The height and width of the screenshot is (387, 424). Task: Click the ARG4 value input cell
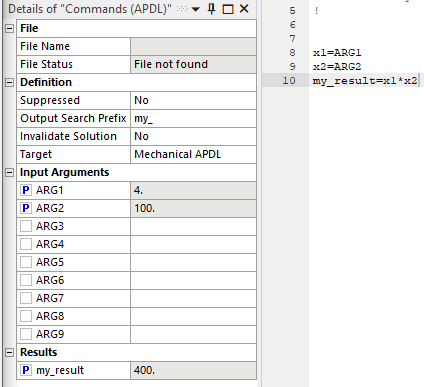193,244
